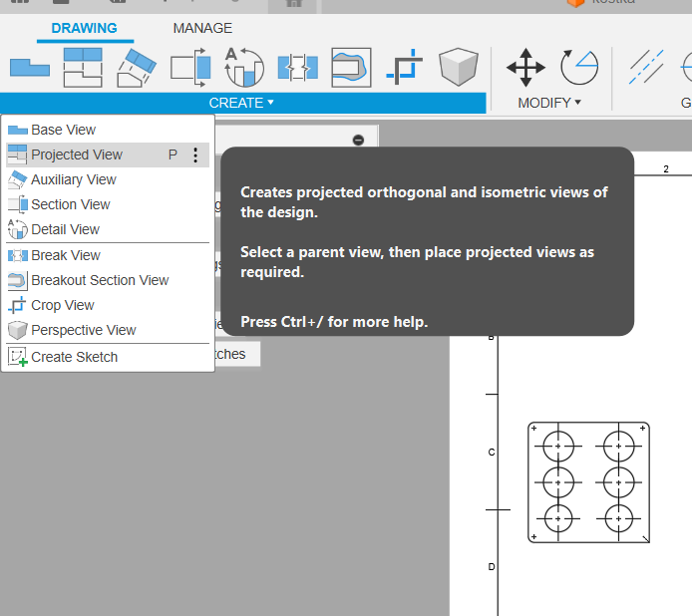This screenshot has width=692, height=616.
Task: Pick Breakout Section View menu entry
Action: 100,280
